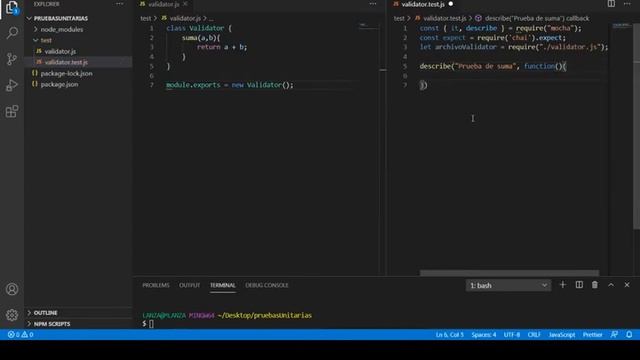Click the 'let archivoValidator' line
The height and width of the screenshot is (360, 640).
(x=514, y=47)
